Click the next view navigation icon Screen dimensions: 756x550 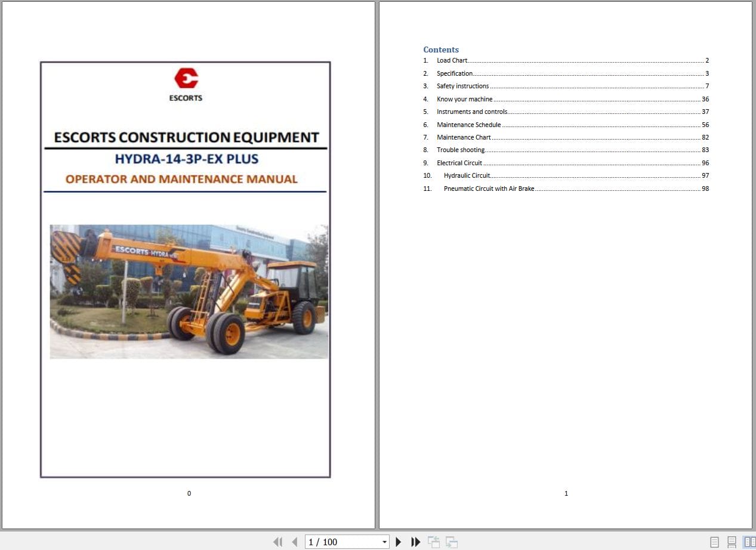tap(452, 542)
